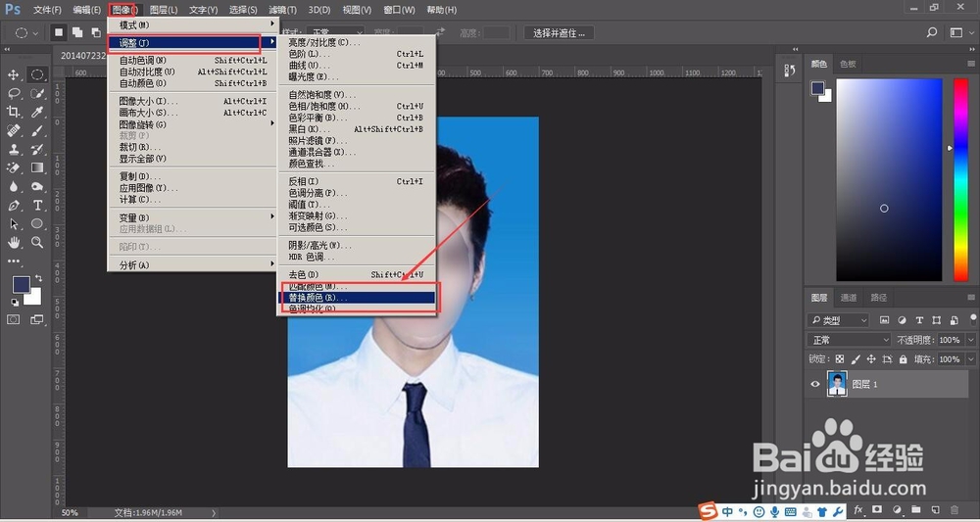Image resolution: width=980 pixels, height=522 pixels.
Task: Choose 色相/饱和度(H)... menu entry
Action: [357, 106]
